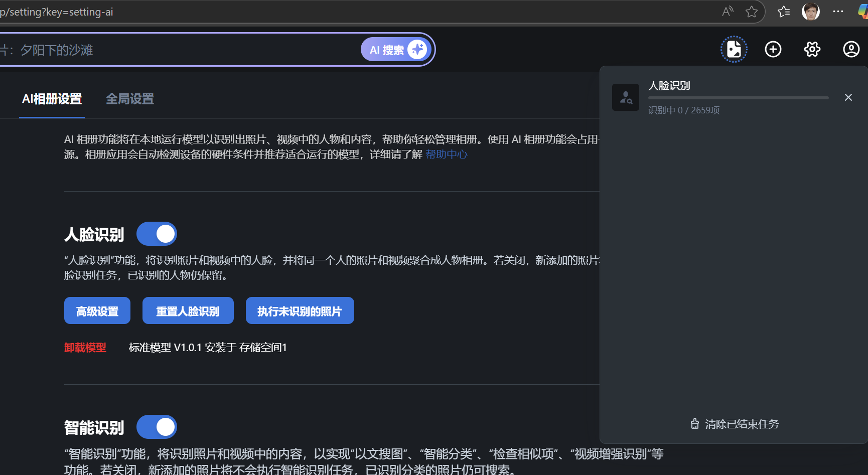The height and width of the screenshot is (475, 868).
Task: Click the add (plus circle) icon
Action: click(x=773, y=49)
